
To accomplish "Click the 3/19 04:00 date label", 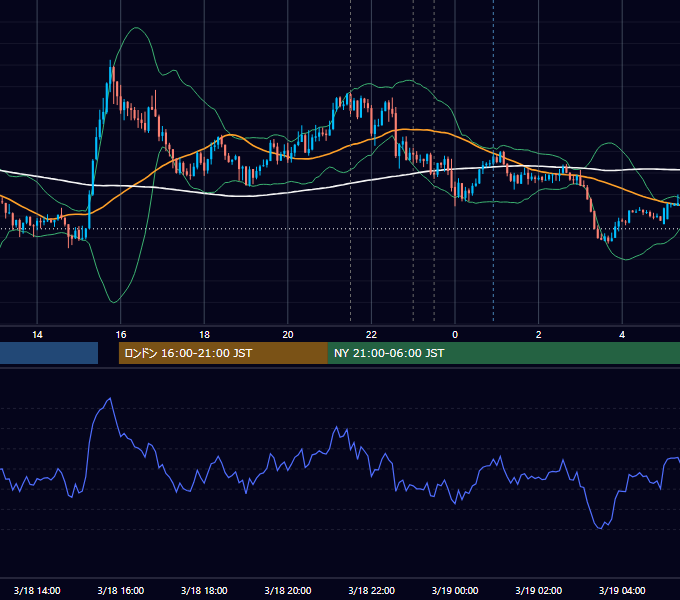I will [x=622, y=590].
